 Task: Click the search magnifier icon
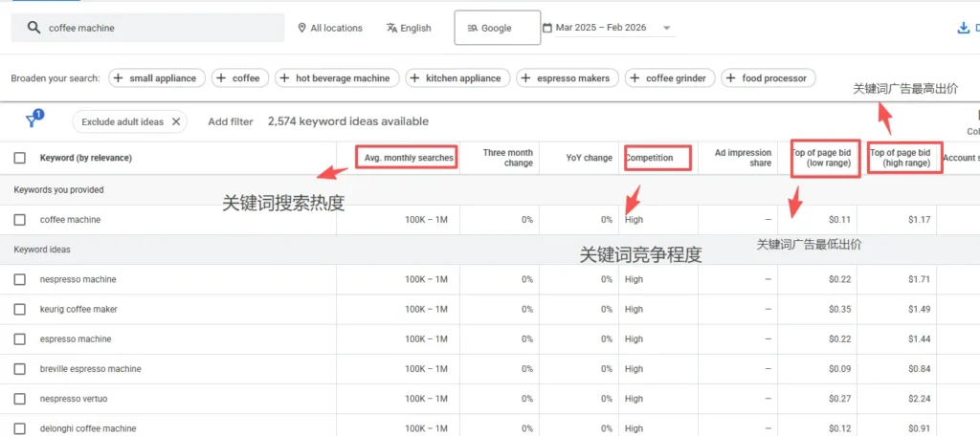pos(33,28)
